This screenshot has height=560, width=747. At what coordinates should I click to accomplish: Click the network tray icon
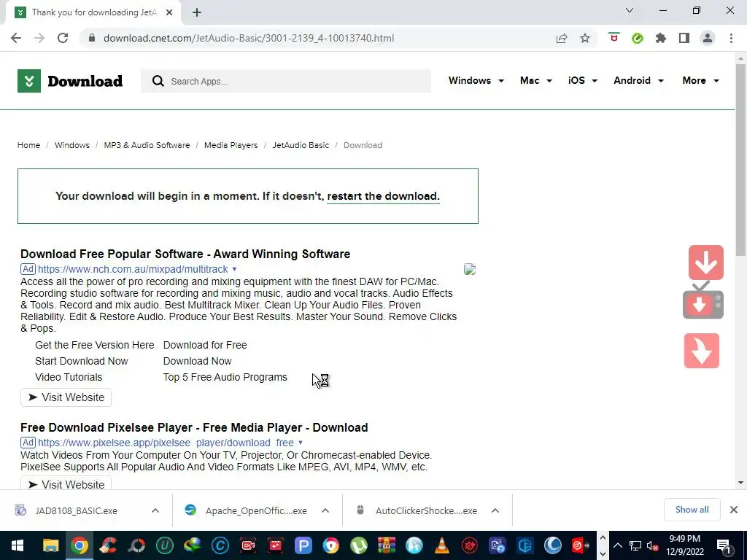[x=635, y=545]
